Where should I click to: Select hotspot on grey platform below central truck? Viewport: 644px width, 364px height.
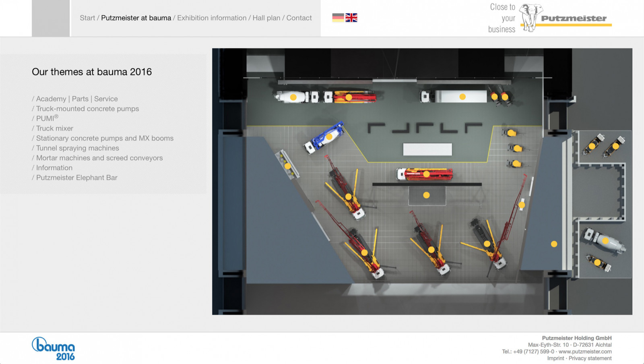click(x=426, y=195)
